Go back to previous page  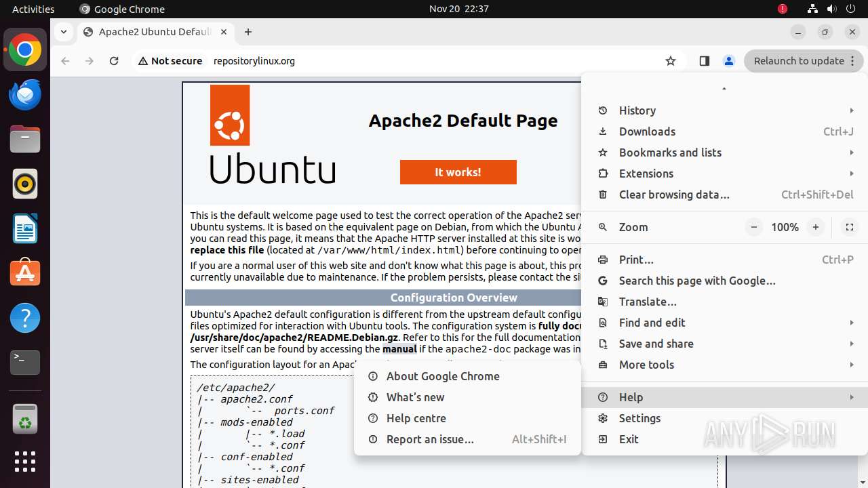pyautogui.click(x=65, y=61)
